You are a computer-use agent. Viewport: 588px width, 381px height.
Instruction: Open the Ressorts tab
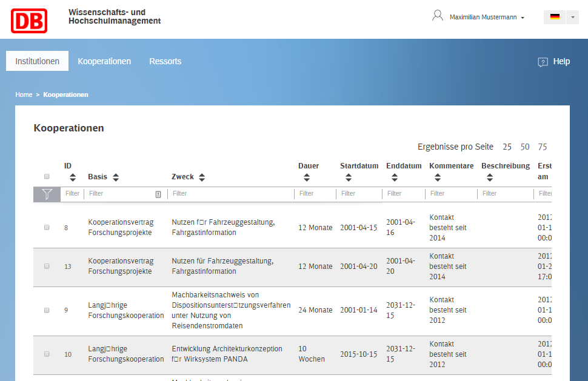click(x=165, y=61)
